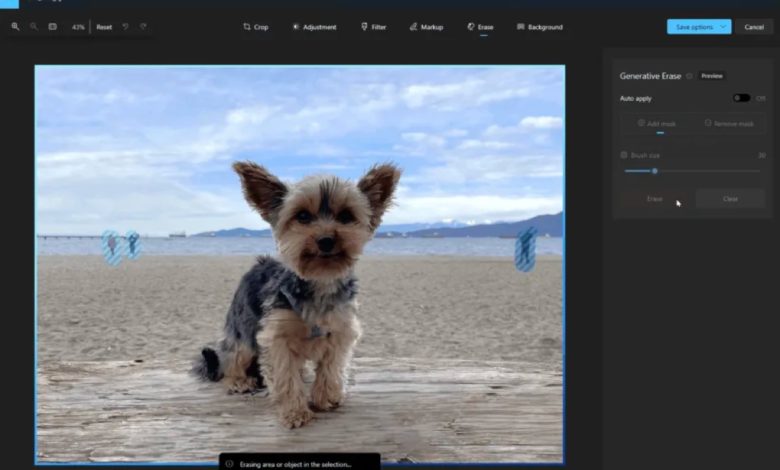Click the Reset button in the toolbar
The width and height of the screenshot is (780, 470).
coord(104,27)
